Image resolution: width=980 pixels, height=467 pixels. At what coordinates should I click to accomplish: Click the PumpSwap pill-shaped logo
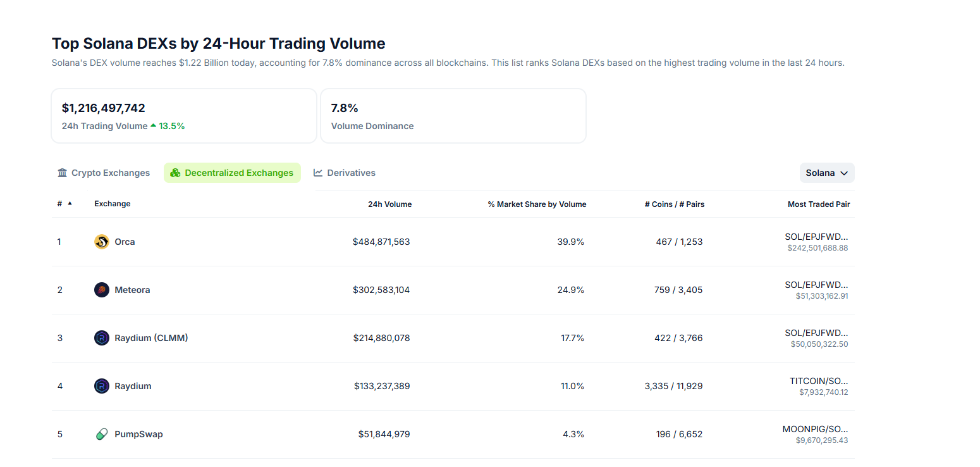pyautogui.click(x=101, y=433)
